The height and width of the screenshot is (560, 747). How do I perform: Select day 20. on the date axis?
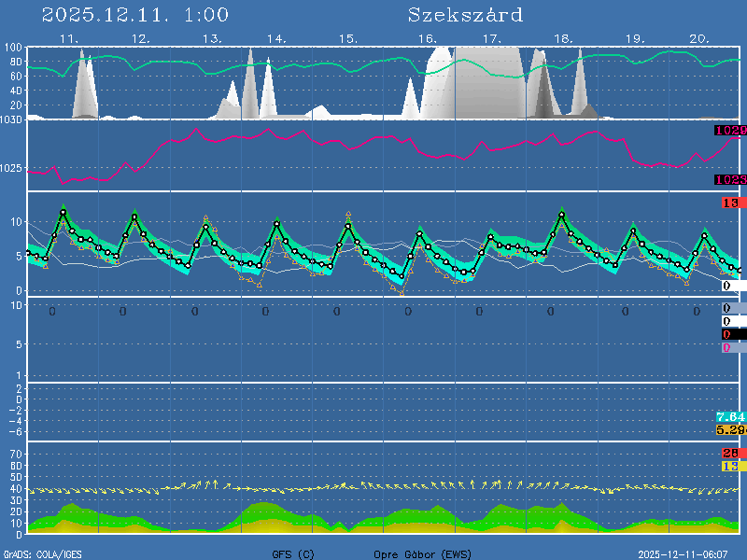pos(699,39)
